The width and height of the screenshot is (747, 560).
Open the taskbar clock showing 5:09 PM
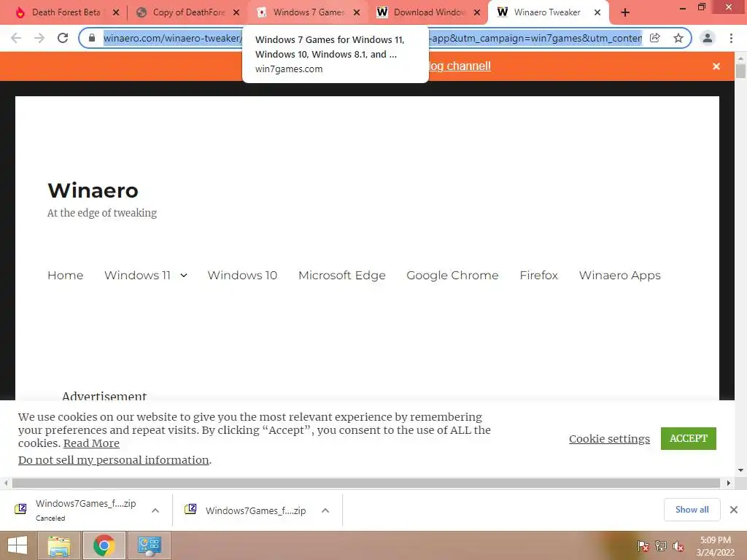coord(715,546)
